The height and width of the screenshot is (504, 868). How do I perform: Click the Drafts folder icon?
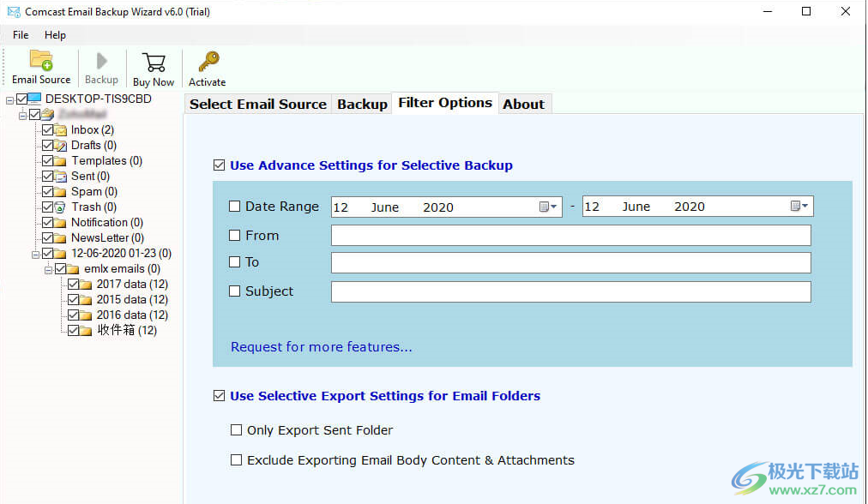(61, 146)
